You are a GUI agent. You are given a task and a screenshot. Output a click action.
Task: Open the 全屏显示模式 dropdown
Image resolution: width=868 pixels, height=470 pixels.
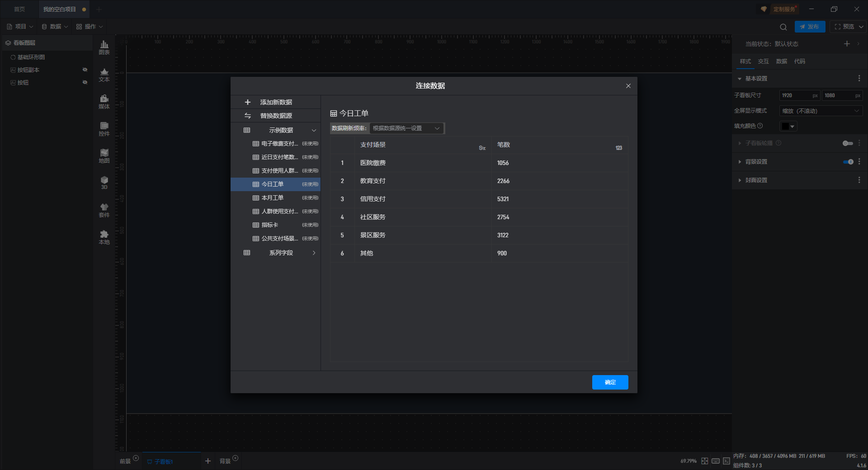coord(821,111)
